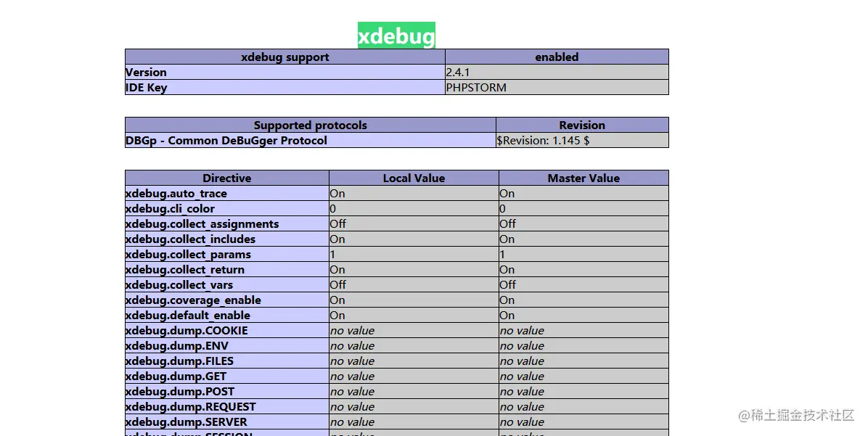
Task: Click the xdebug heading at the top
Action: [x=396, y=36]
